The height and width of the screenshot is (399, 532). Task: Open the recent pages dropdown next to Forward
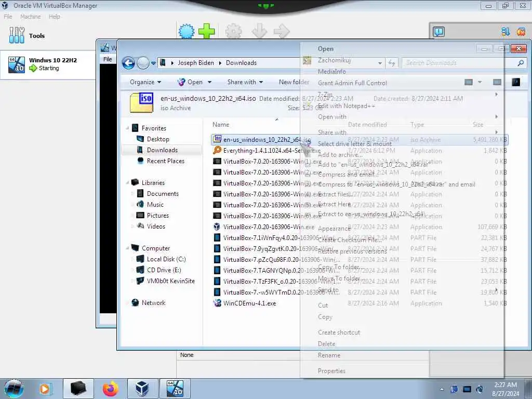153,63
